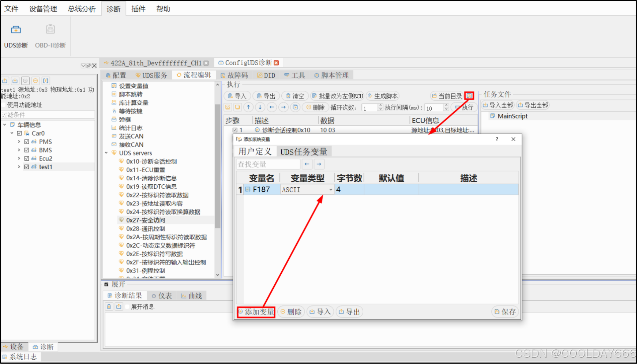Viewport: 638px width, 364px height.
Task: Toggle the 展开 checkbox
Action: 106,284
